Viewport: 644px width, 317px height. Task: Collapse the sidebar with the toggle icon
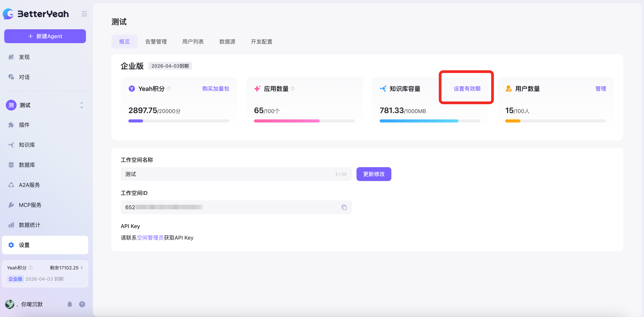[x=84, y=14]
